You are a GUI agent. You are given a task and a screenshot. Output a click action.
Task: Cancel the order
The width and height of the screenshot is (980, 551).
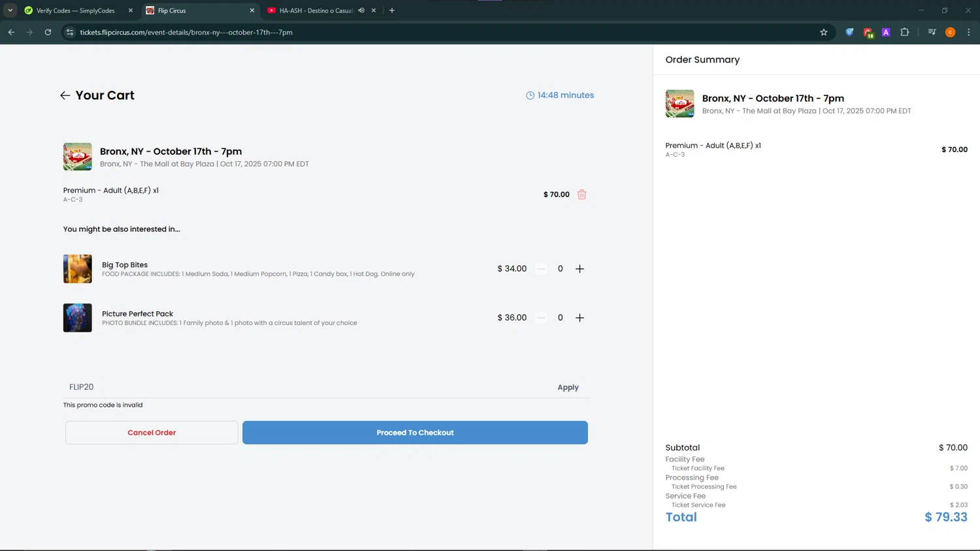(x=152, y=433)
